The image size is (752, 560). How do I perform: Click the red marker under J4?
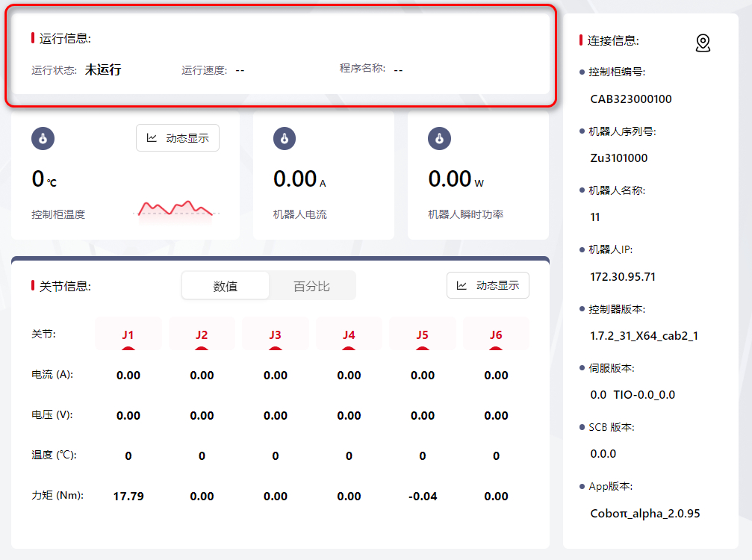[x=349, y=348]
